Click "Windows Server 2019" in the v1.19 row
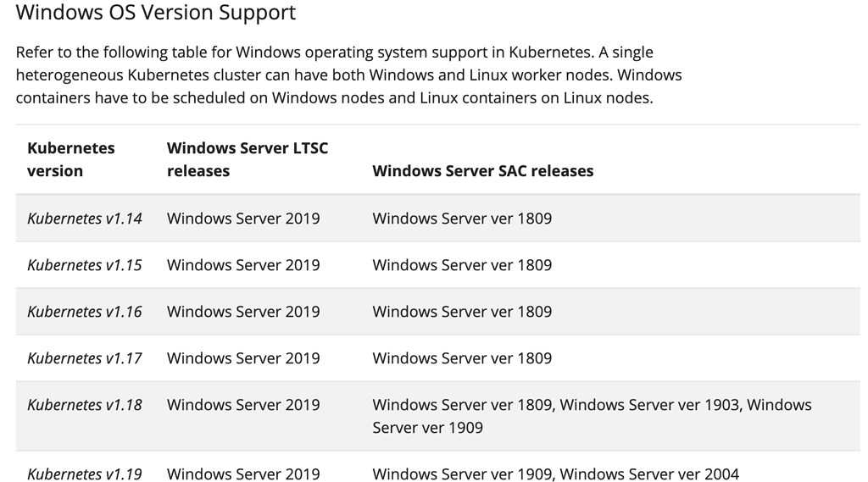The height and width of the screenshot is (482, 868). click(x=243, y=474)
